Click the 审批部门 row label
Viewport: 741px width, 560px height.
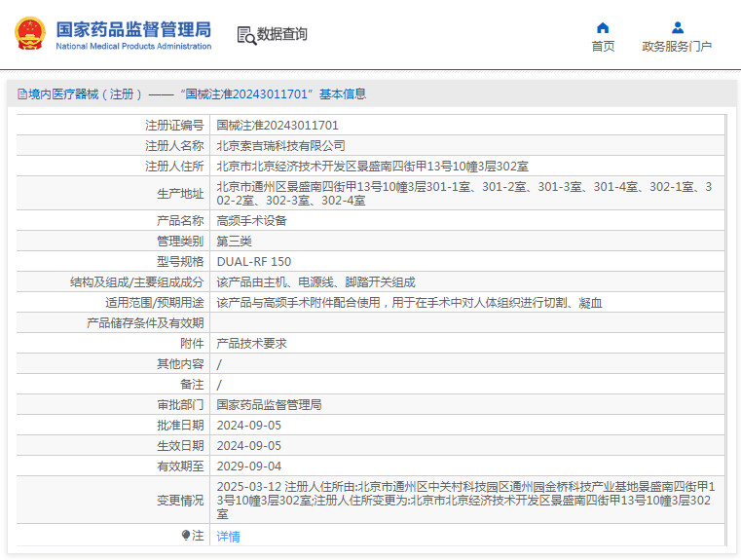pos(180,405)
